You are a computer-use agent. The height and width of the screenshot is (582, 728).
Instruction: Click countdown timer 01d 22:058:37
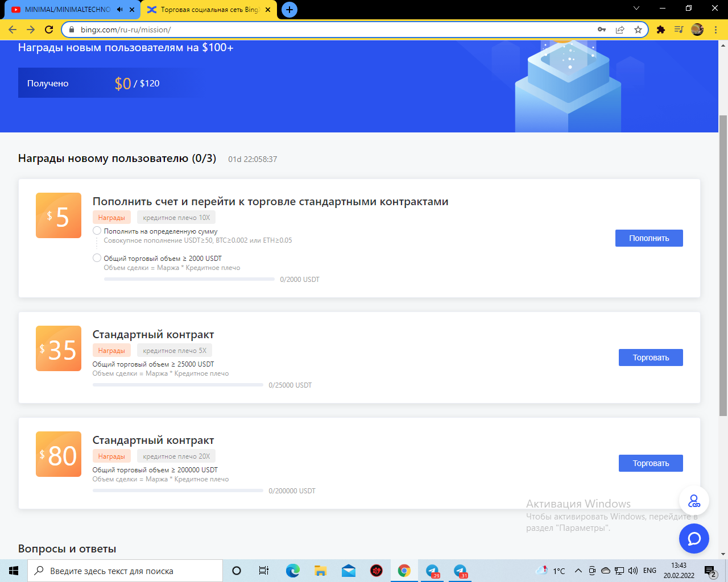click(x=253, y=159)
